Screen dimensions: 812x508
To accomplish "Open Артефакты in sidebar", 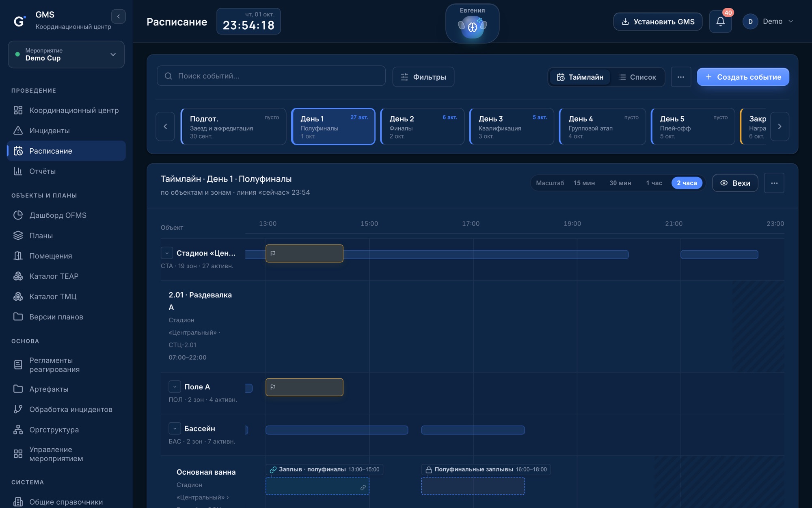I will [67, 389].
